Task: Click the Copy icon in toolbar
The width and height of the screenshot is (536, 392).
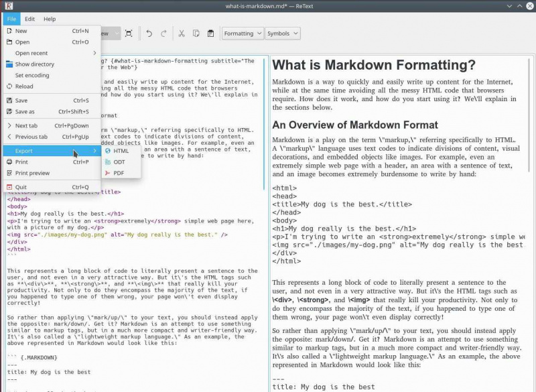Action: [x=196, y=33]
